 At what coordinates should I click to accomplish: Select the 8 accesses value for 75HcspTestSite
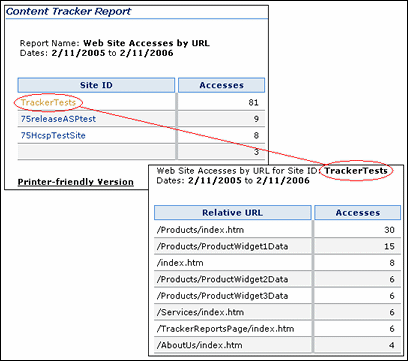(256, 135)
